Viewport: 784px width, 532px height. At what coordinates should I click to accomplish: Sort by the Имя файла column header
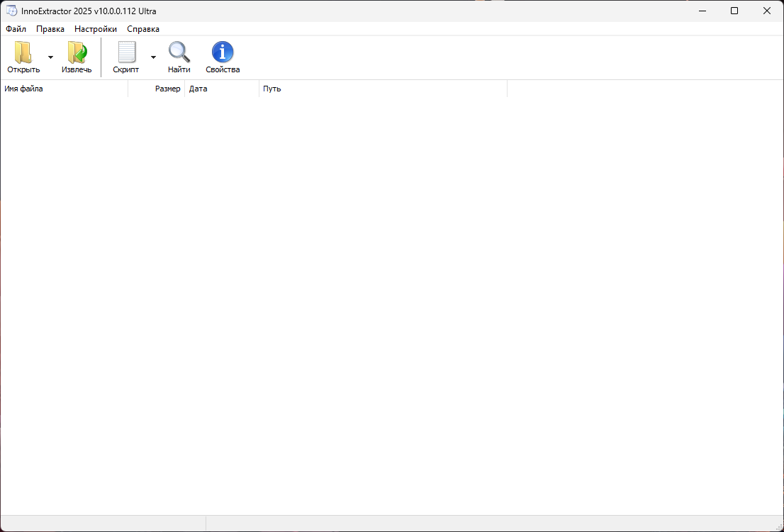64,89
